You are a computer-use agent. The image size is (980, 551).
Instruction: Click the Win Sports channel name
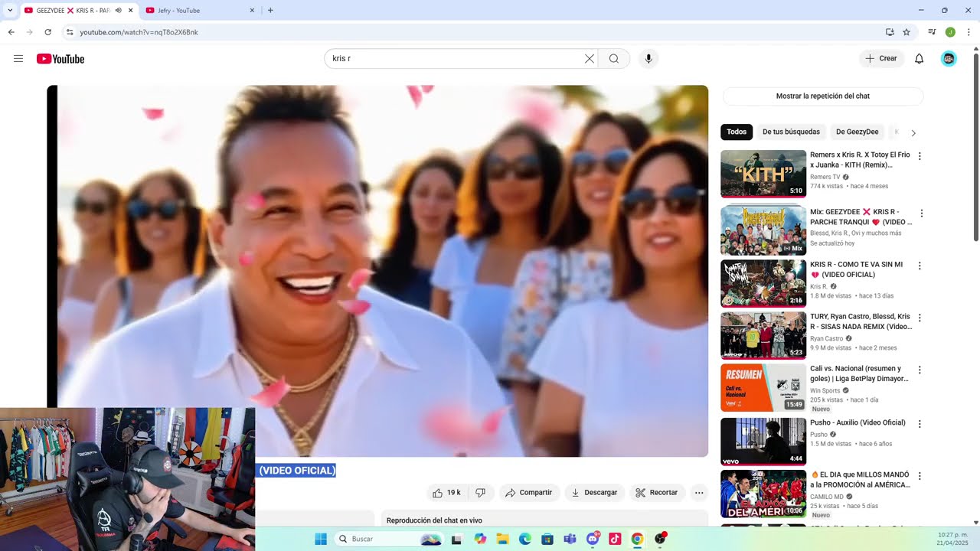click(825, 390)
